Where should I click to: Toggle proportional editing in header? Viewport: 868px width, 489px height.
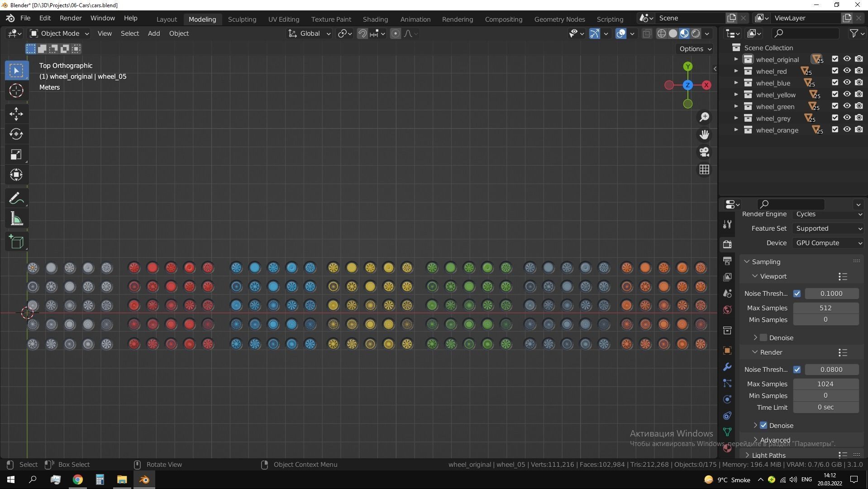pyautogui.click(x=395, y=33)
